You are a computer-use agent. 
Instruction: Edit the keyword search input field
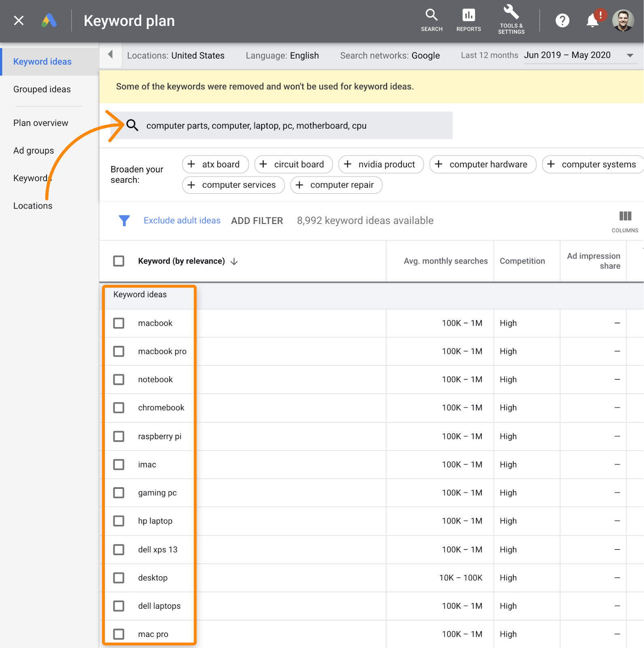(x=281, y=126)
